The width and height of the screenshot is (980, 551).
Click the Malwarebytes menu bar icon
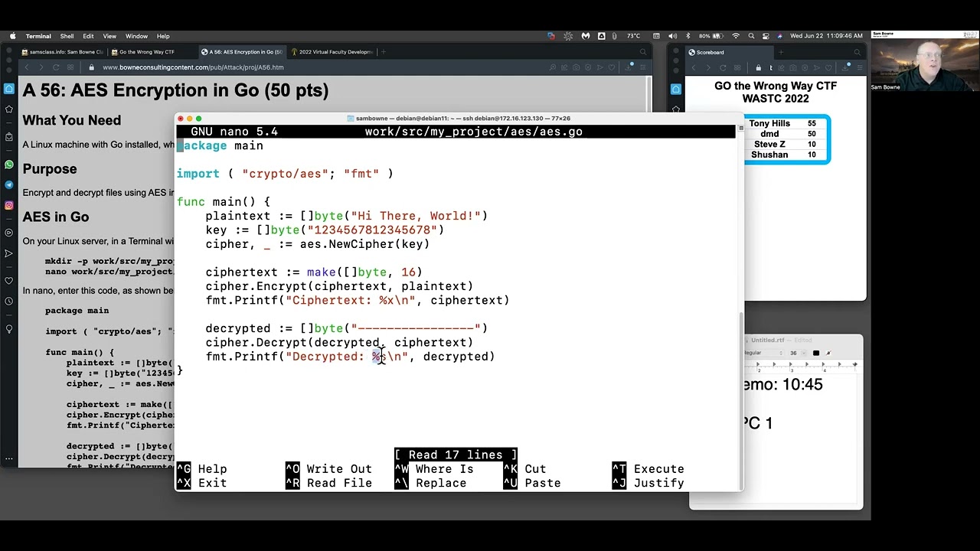(x=586, y=36)
